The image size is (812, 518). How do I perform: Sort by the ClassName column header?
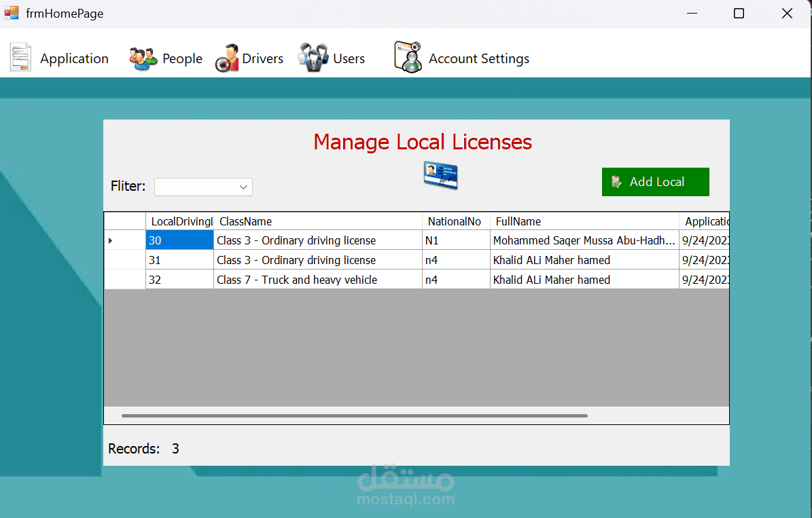pyautogui.click(x=317, y=221)
